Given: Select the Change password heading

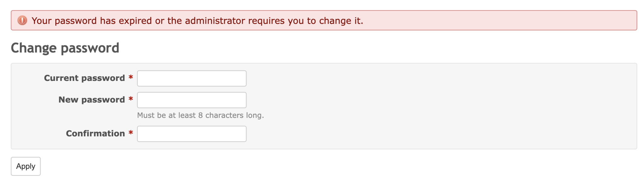Looking at the screenshot, I should tap(65, 48).
